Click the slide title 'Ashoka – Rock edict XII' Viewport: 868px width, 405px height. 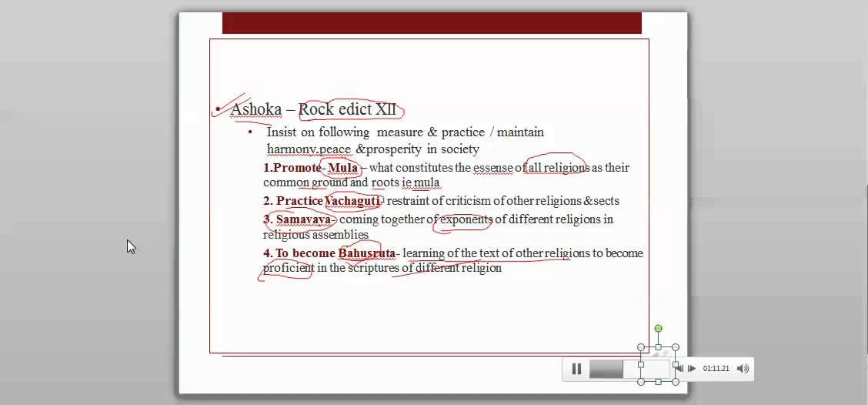click(313, 109)
